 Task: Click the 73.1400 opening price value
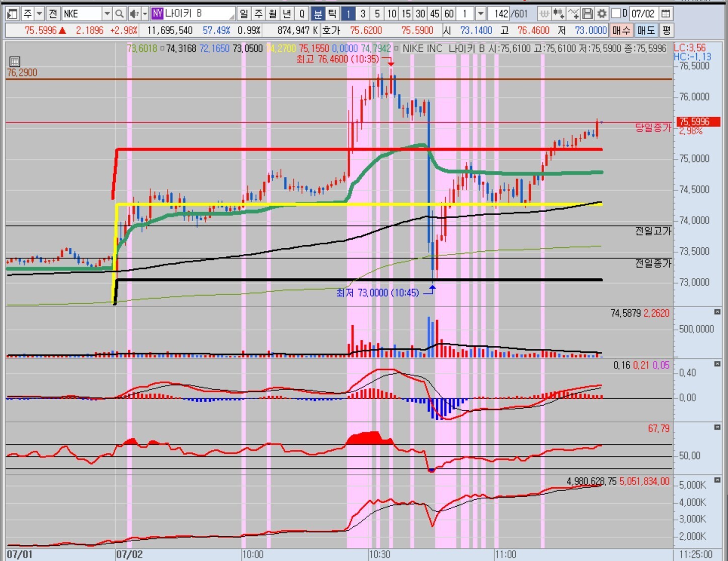(476, 31)
